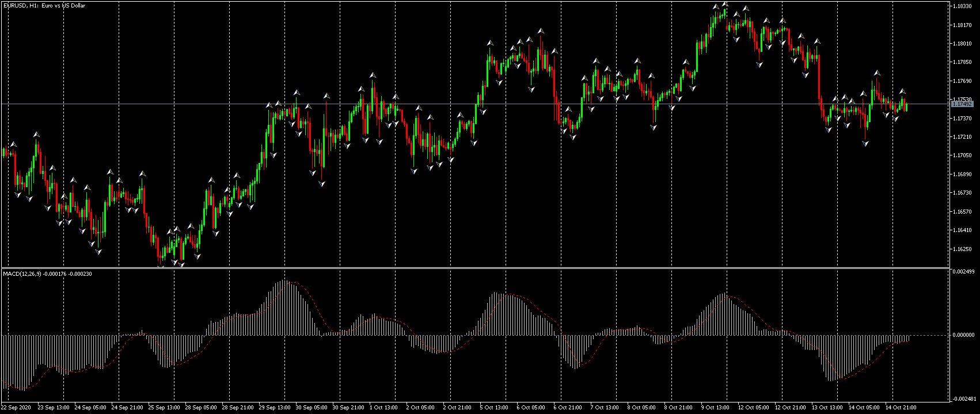Click the MACD(12,26,9) indicator label
This screenshot has height=414, width=980.
point(48,274)
